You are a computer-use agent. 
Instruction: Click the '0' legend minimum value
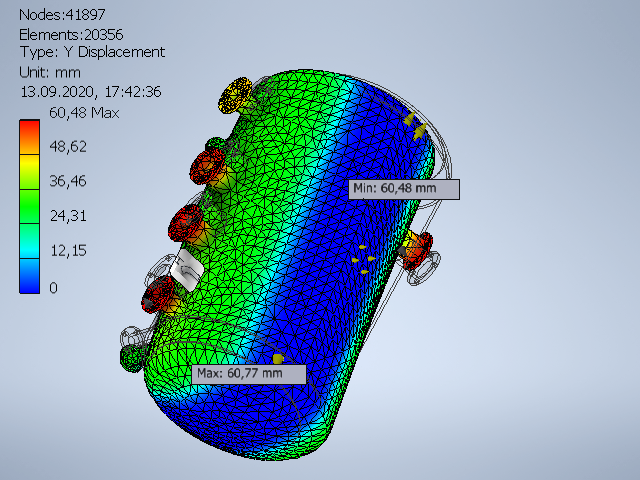coord(53,288)
